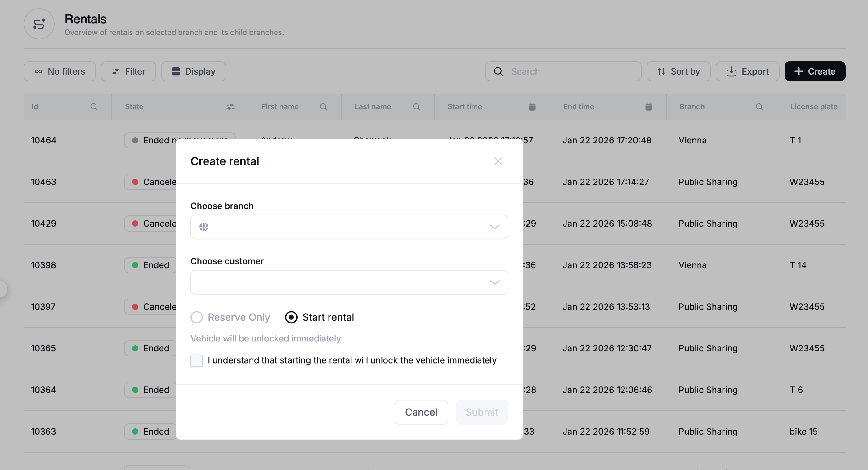Open the Sort by menu

(678, 71)
